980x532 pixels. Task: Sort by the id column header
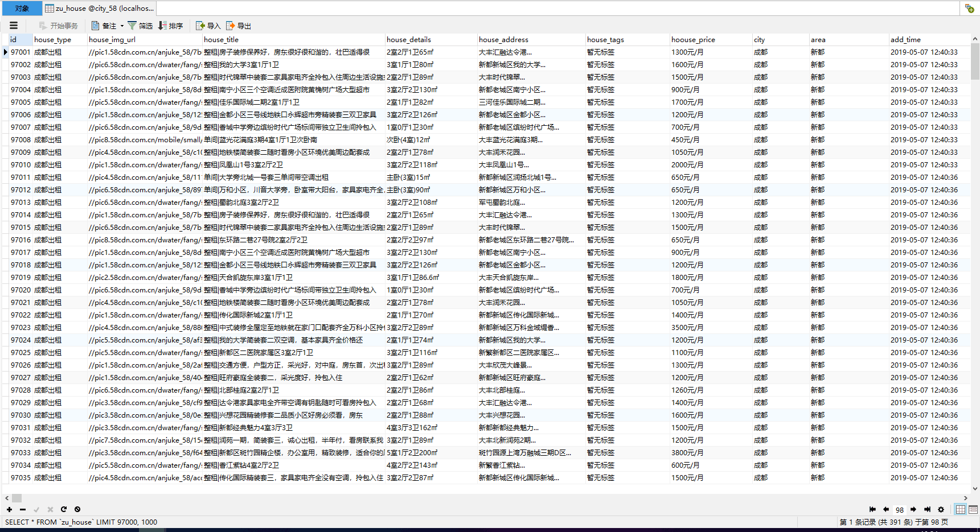coord(20,39)
